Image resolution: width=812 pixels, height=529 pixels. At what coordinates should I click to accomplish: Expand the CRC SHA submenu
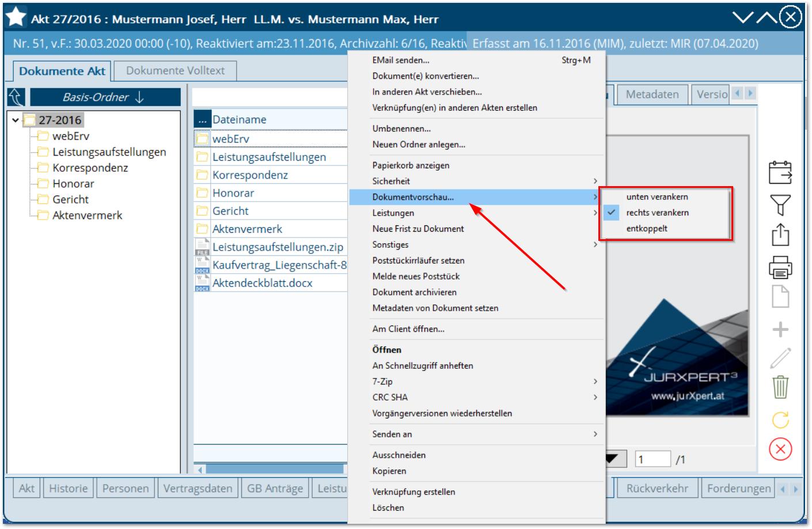(x=476, y=398)
